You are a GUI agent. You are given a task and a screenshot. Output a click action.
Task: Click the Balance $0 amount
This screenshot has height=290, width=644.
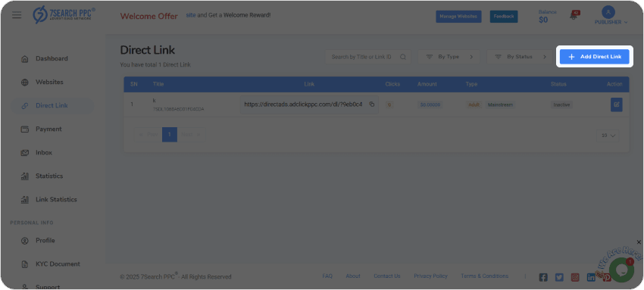coord(543,20)
